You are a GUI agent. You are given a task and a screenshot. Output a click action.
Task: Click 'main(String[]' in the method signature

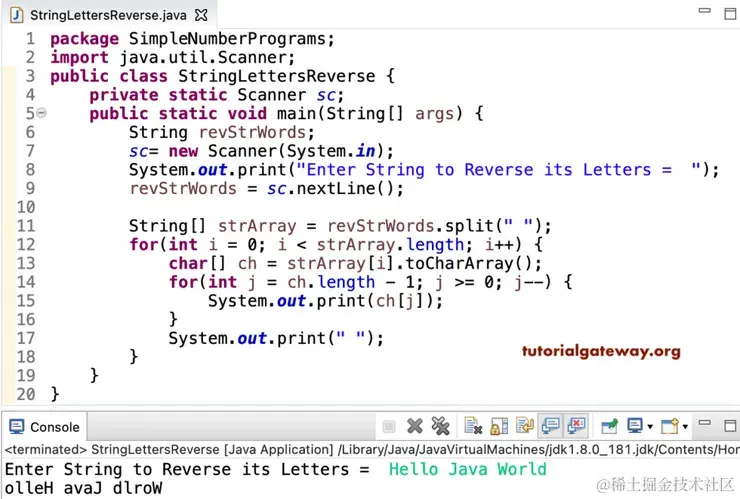click(340, 113)
